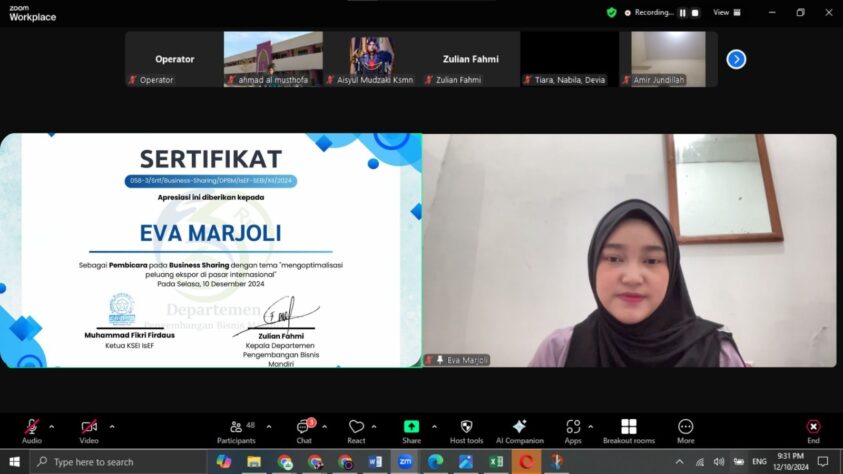Open the View layout menu

[x=724, y=13]
